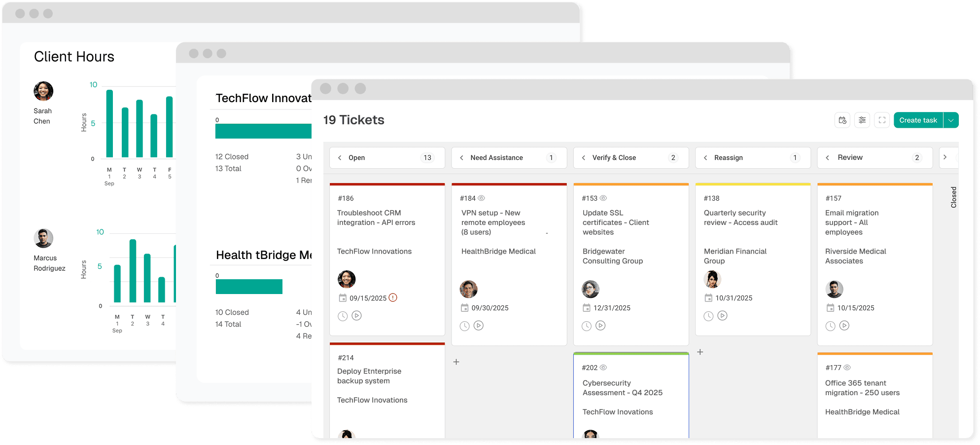Open time tracking clock on ticket #184
Viewport: 980px width, 445px height.
point(464,326)
